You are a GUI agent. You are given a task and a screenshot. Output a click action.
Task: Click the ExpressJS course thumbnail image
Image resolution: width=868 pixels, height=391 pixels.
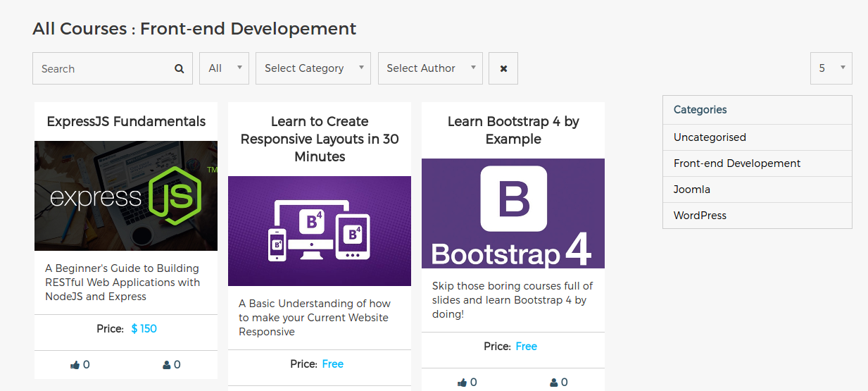pyautogui.click(x=126, y=196)
